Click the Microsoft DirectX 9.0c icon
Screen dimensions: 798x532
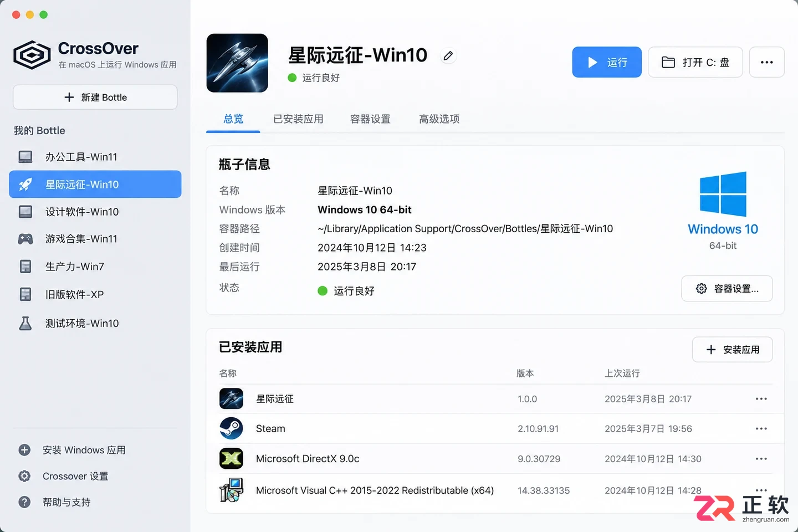[x=231, y=458]
